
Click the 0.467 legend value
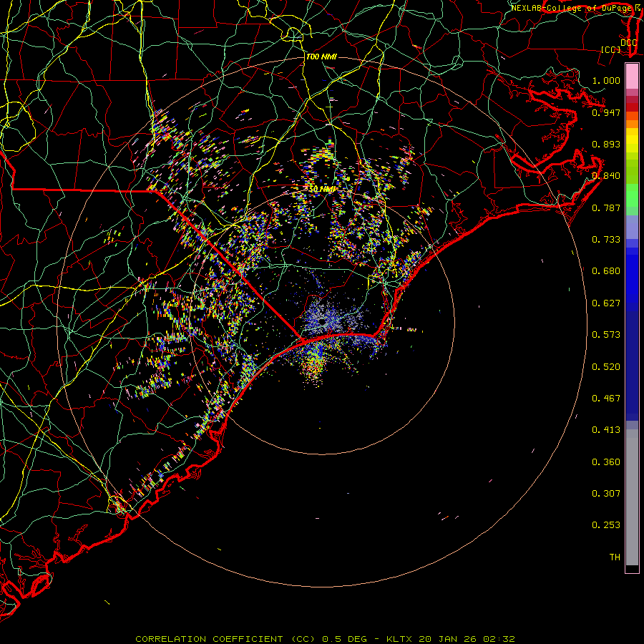(x=606, y=398)
